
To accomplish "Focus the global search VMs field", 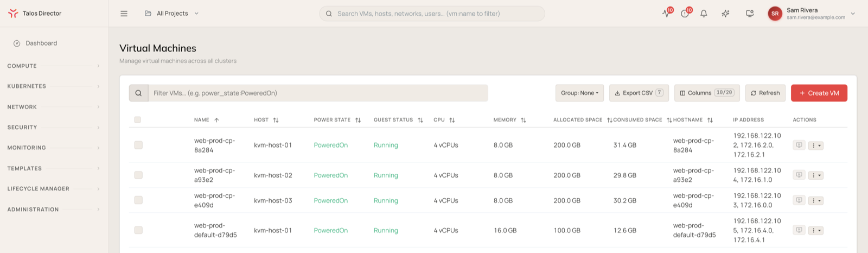I will click(x=432, y=14).
